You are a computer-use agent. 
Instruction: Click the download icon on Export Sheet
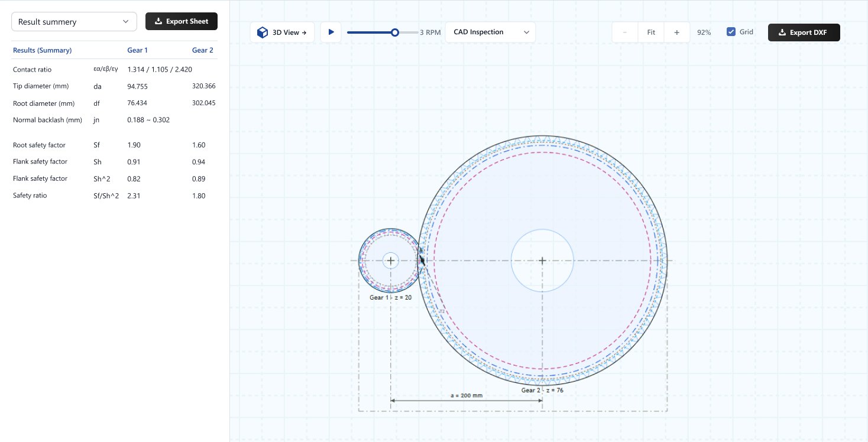[x=158, y=21]
